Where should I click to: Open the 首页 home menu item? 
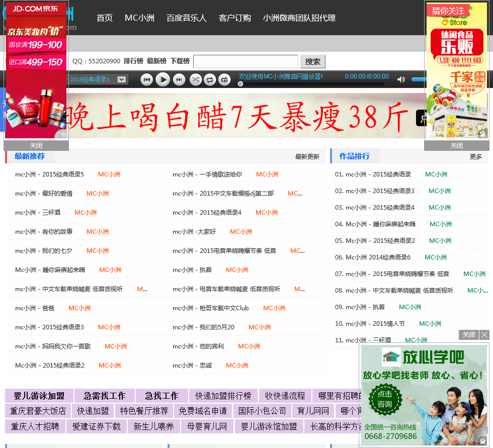click(105, 18)
